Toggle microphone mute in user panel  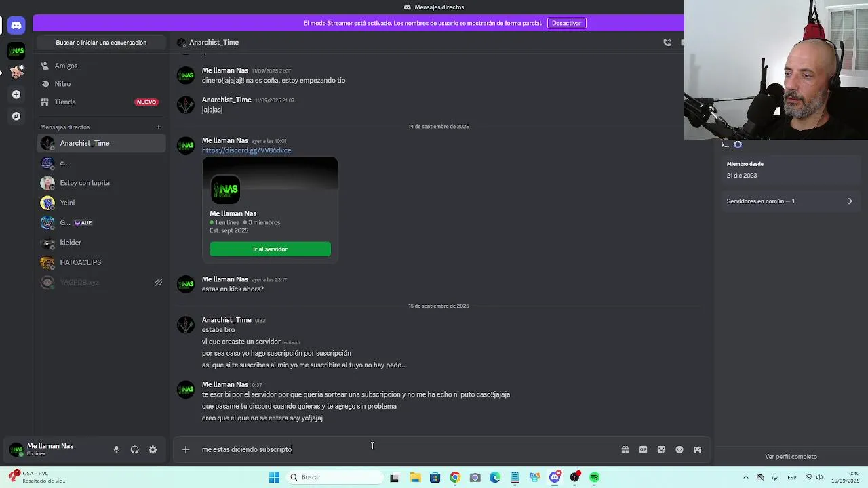(x=117, y=449)
